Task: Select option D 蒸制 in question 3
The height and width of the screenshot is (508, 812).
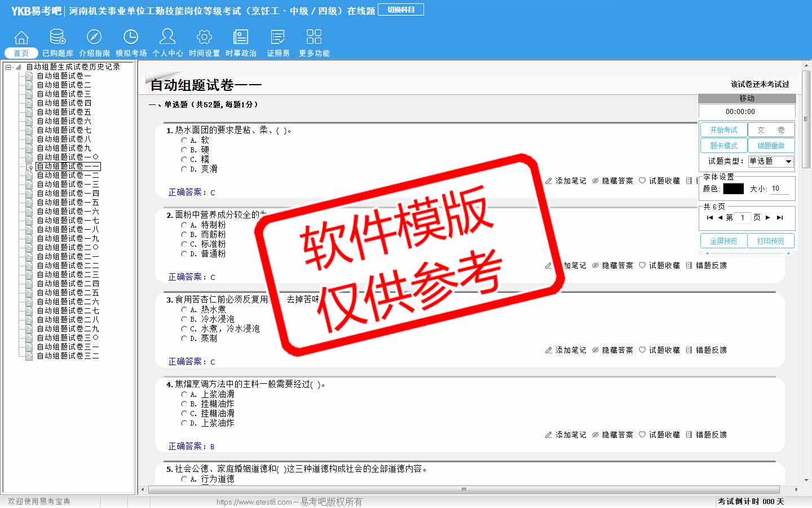Action: [184, 338]
